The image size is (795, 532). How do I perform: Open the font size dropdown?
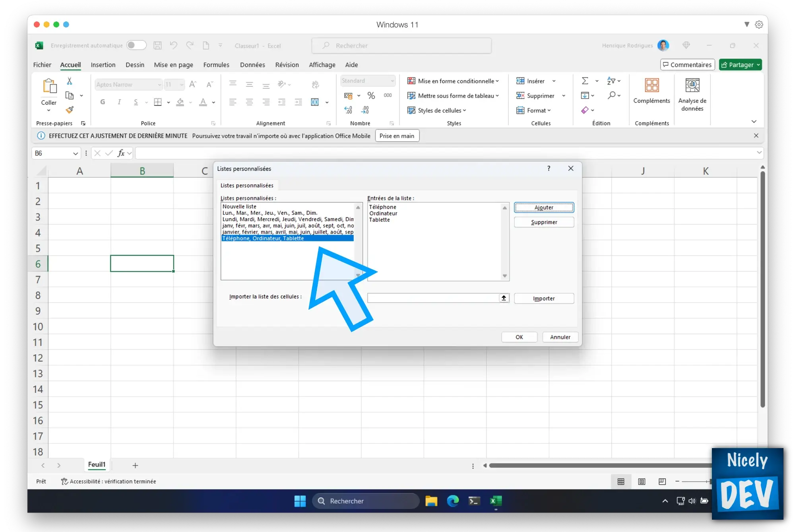pos(182,85)
